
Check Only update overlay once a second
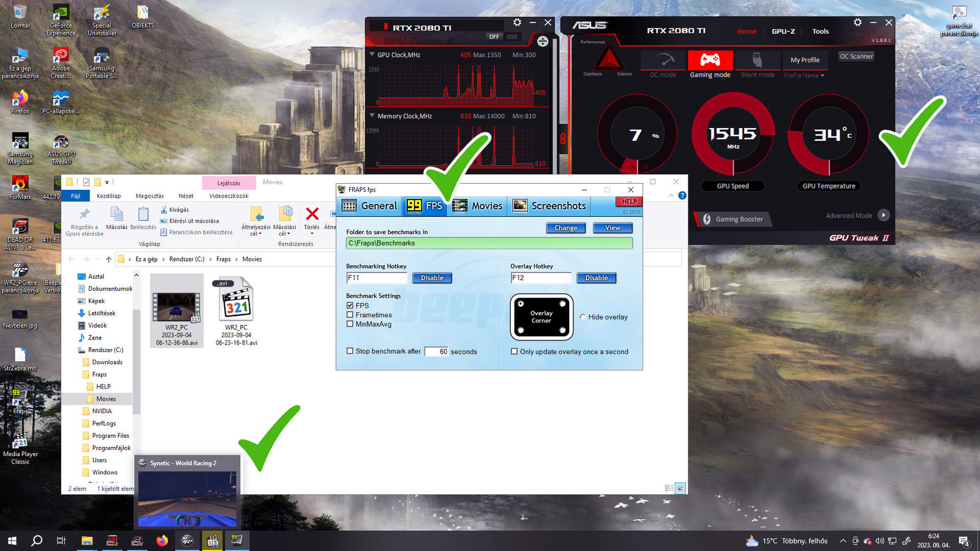[514, 351]
